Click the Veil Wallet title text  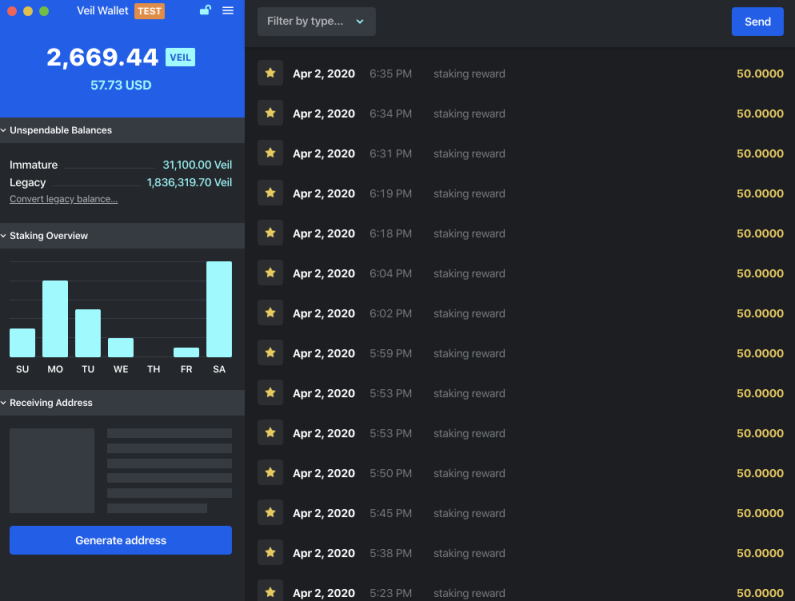[x=102, y=11]
